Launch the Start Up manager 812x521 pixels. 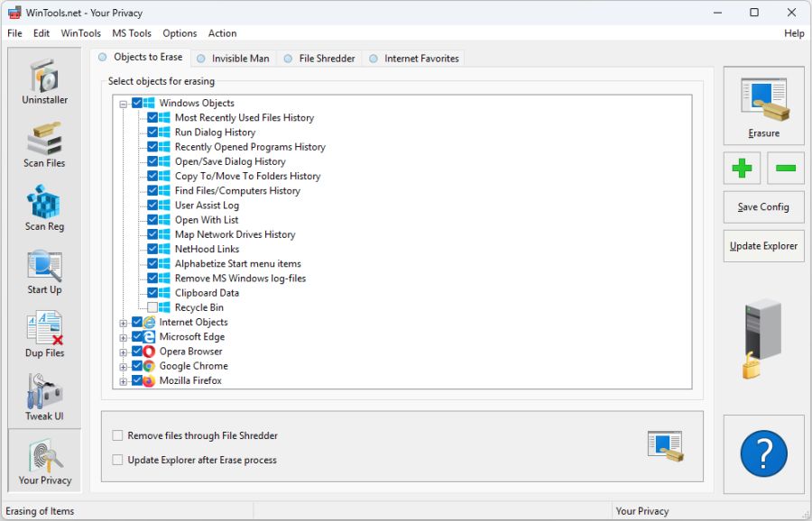[43, 270]
